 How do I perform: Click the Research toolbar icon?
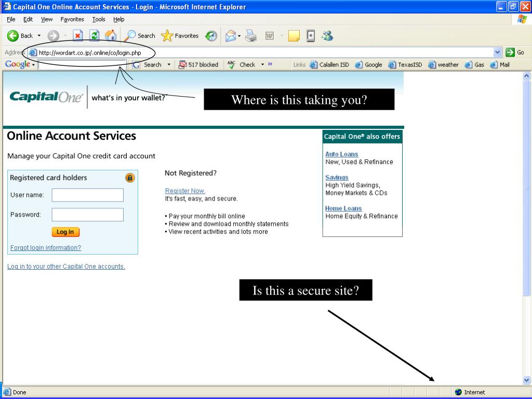point(311,36)
